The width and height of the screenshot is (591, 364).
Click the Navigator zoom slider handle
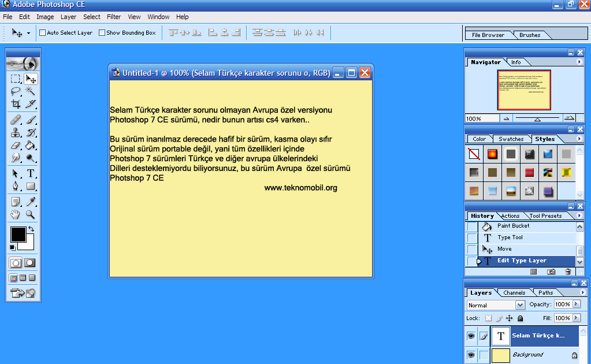click(x=537, y=120)
